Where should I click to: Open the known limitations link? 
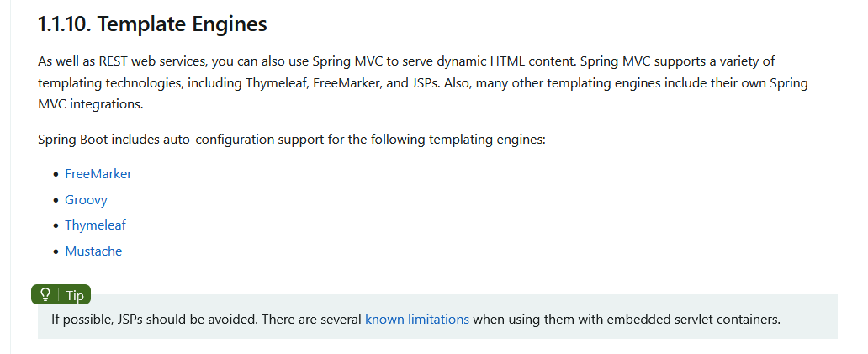point(417,320)
